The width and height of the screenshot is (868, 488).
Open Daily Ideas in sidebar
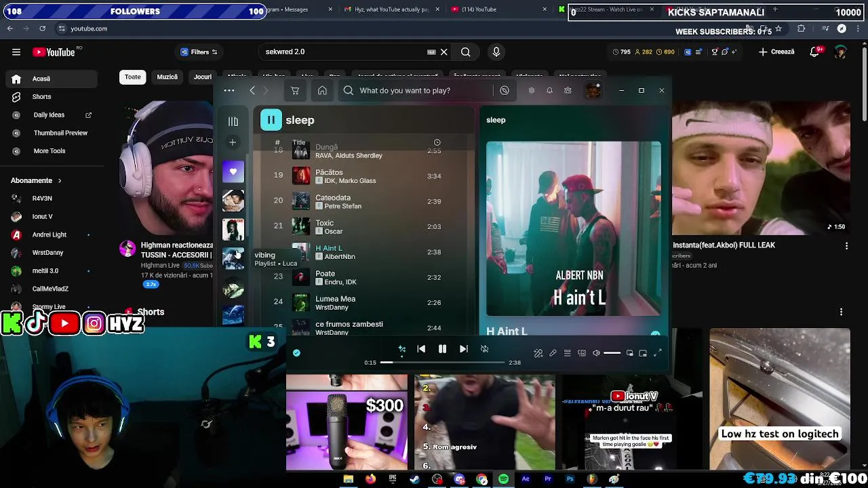tap(50, 115)
